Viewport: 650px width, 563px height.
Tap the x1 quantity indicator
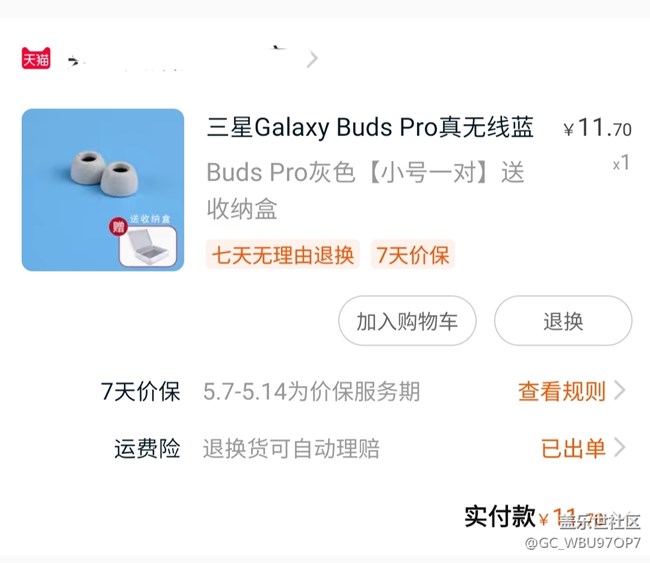(621, 163)
